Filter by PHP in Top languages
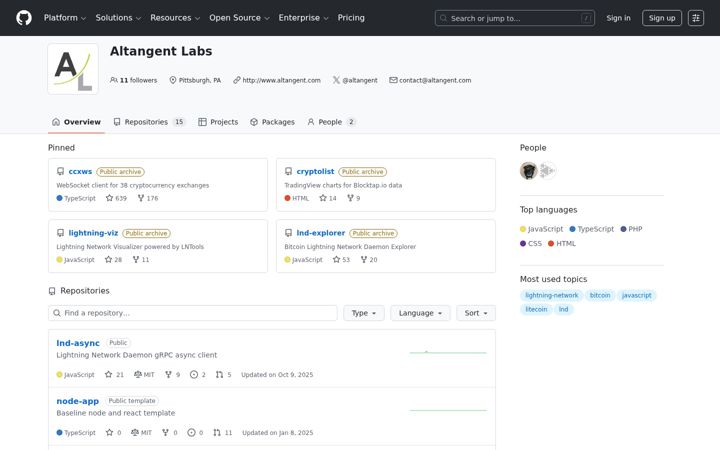 (631, 229)
